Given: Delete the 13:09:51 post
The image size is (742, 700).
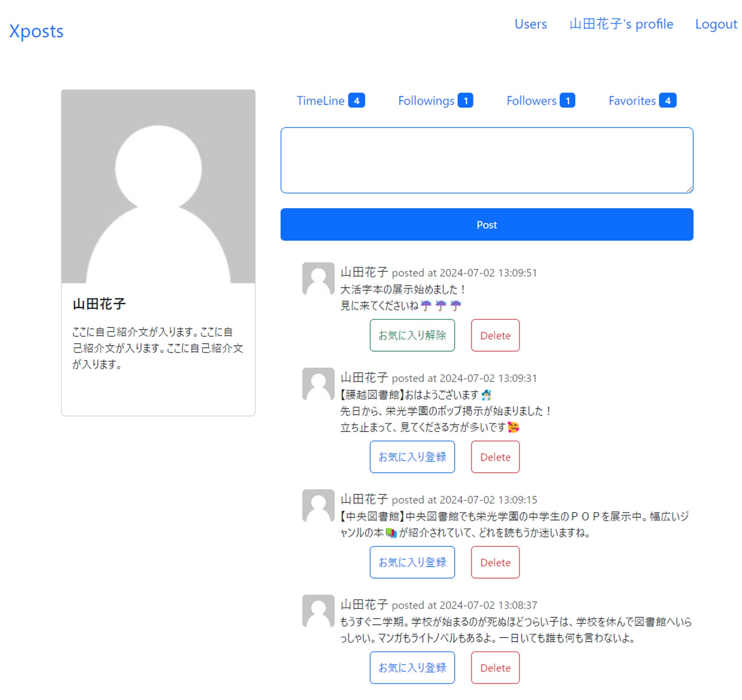Looking at the screenshot, I should (x=495, y=335).
